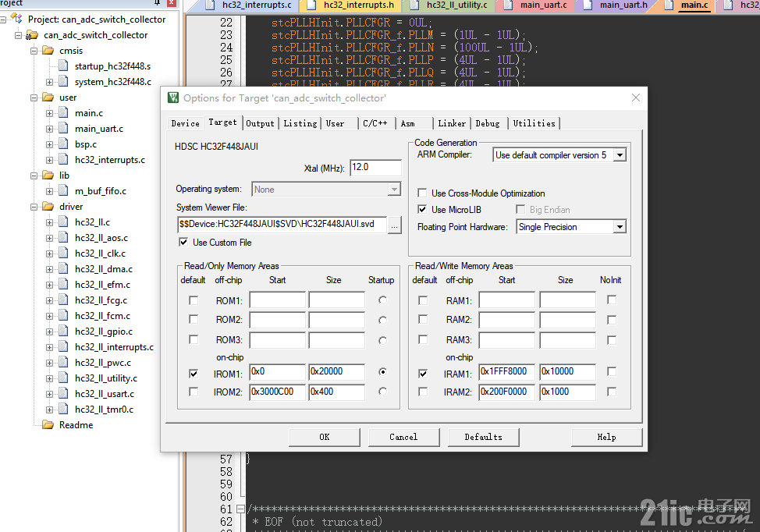Open the ARM Compiler version dropdown
The height and width of the screenshot is (532, 760).
tap(620, 155)
